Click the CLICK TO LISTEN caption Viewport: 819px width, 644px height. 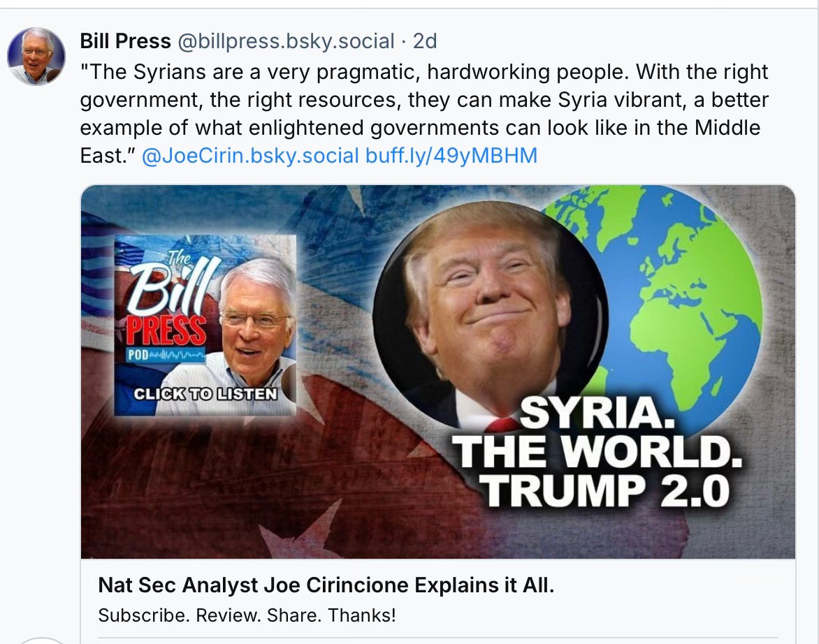pyautogui.click(x=205, y=394)
